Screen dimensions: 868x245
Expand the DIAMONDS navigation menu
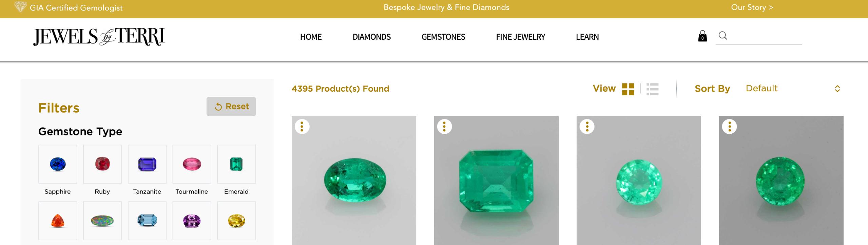371,37
